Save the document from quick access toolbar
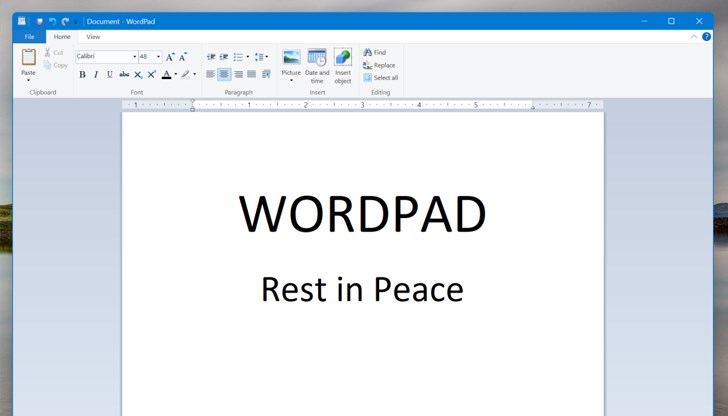The width and height of the screenshot is (728, 416). [40, 21]
